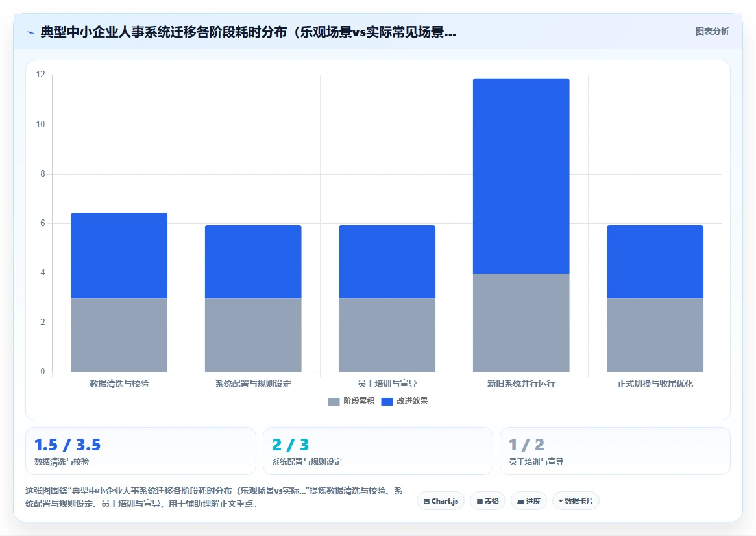Click the 员工培训与宣导 x-axis label

click(x=387, y=384)
